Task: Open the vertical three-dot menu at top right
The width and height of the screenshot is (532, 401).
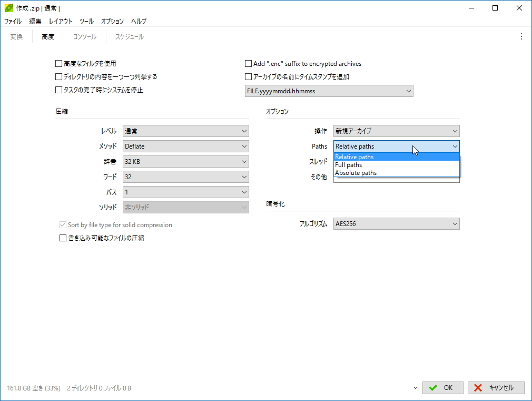Action: click(521, 36)
